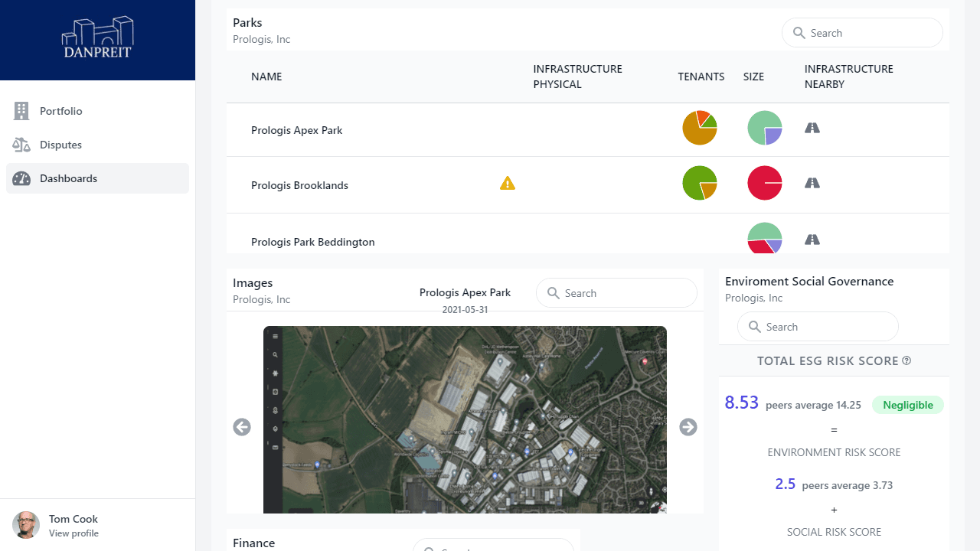Click the Images panel search field
Image resolution: width=980 pixels, height=551 pixels.
[x=616, y=293]
